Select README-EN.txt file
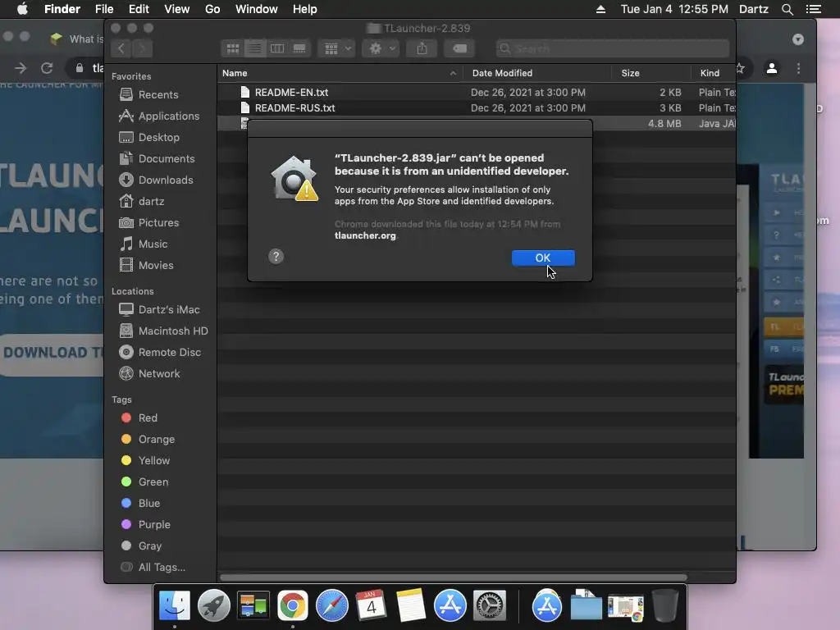 point(291,92)
